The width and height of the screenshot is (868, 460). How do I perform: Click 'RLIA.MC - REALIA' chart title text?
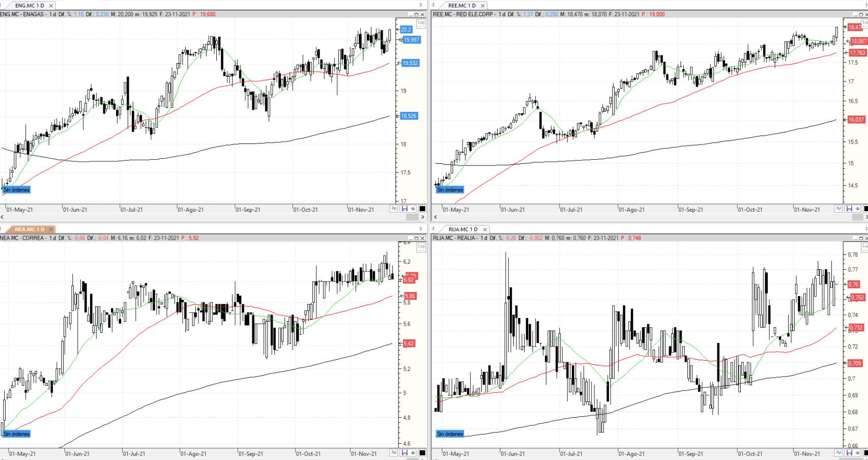[x=455, y=238]
